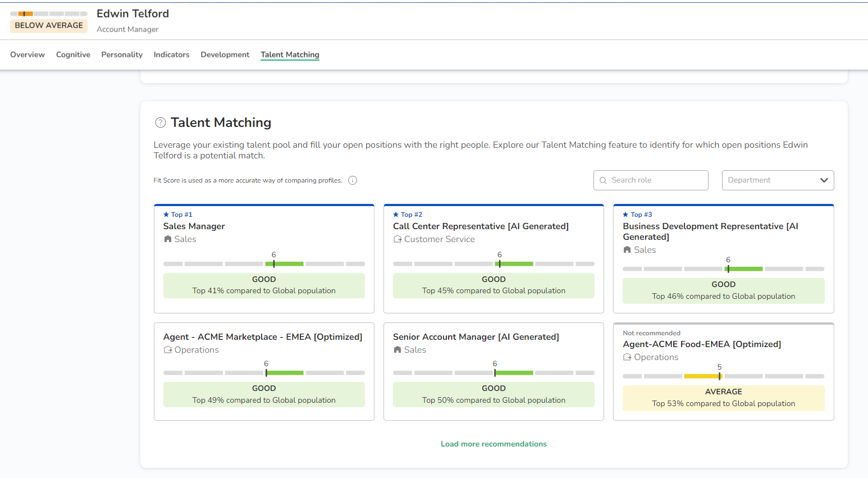Click Load more recommendations link
Viewport: 868px width, 478px height.
494,444
